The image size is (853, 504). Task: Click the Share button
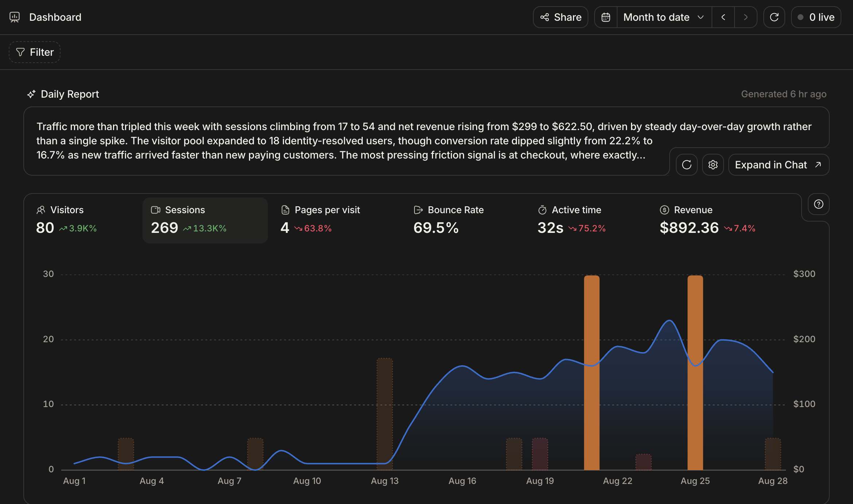pos(561,17)
